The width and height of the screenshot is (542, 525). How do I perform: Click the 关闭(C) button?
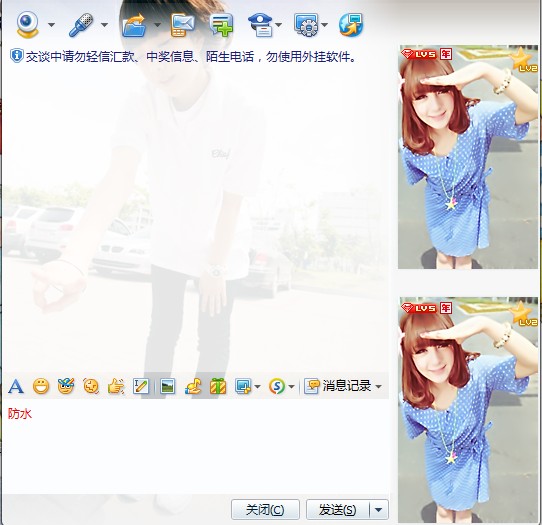coord(265,509)
